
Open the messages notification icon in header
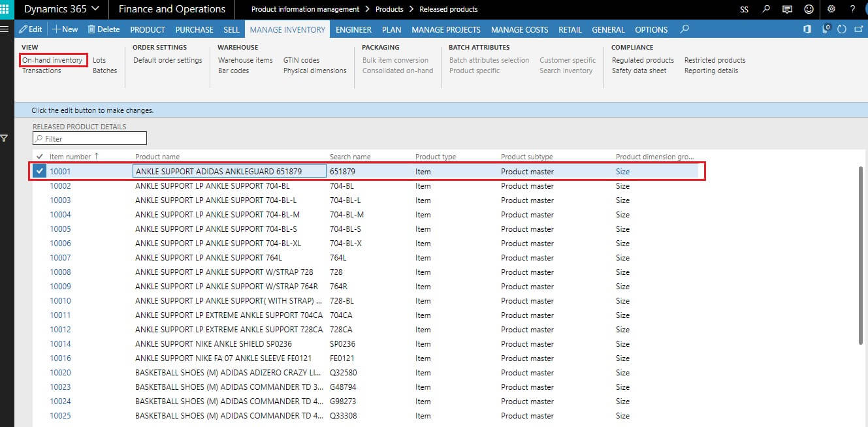tap(788, 9)
